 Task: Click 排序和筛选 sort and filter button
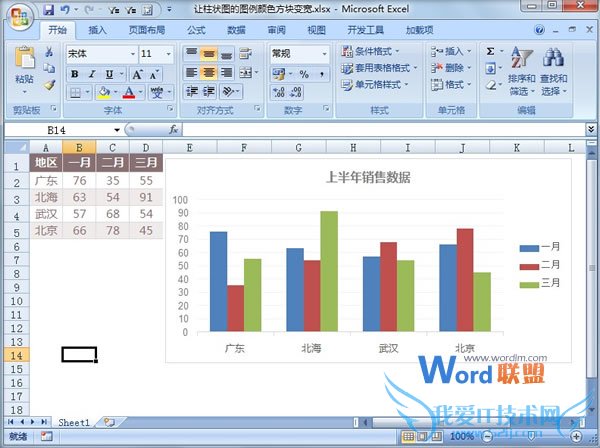pos(522,72)
